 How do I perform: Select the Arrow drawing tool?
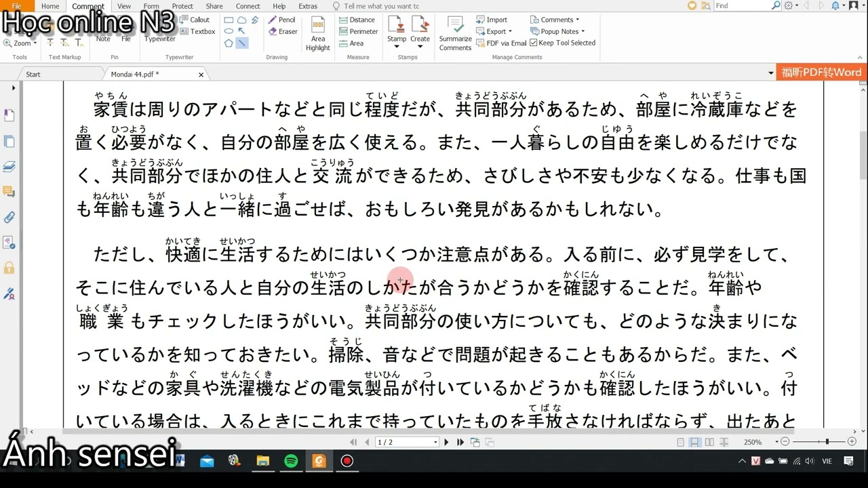(x=241, y=31)
